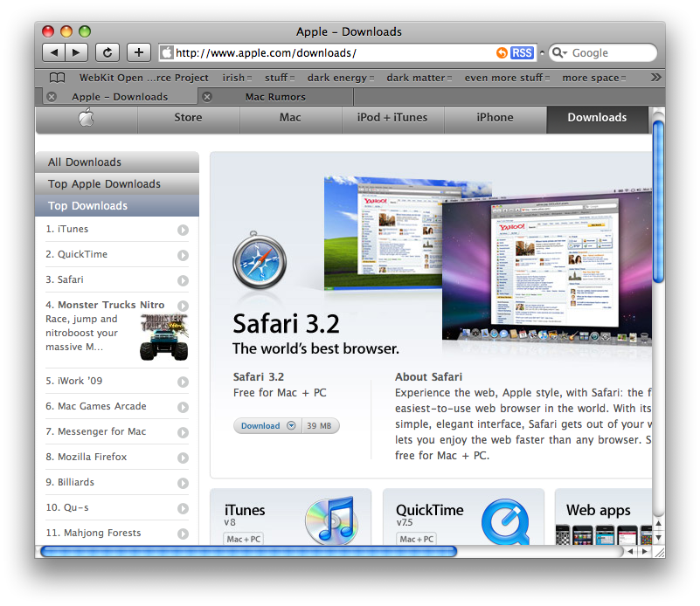Click the window resize grip corner

coord(659,552)
